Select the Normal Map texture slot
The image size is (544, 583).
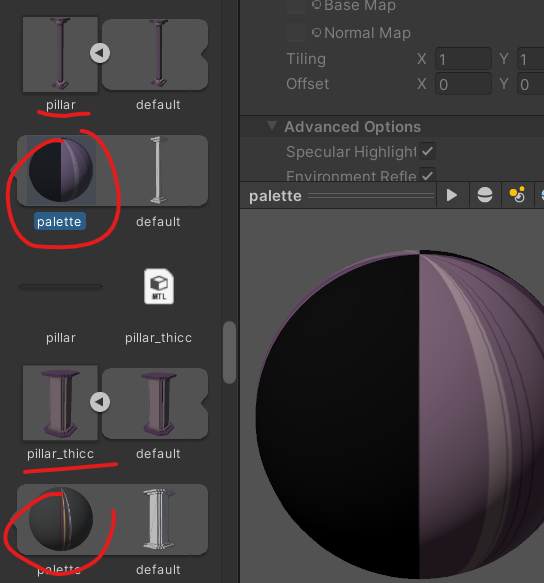pos(296,32)
